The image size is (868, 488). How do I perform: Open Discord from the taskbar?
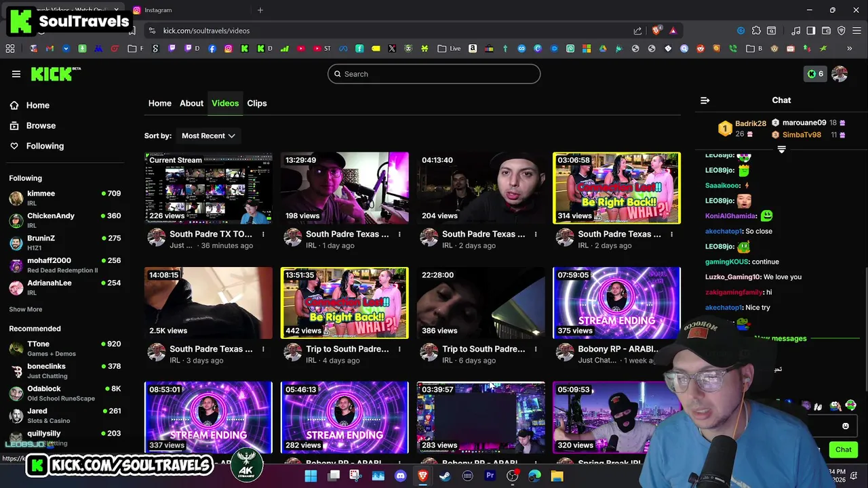tap(400, 476)
